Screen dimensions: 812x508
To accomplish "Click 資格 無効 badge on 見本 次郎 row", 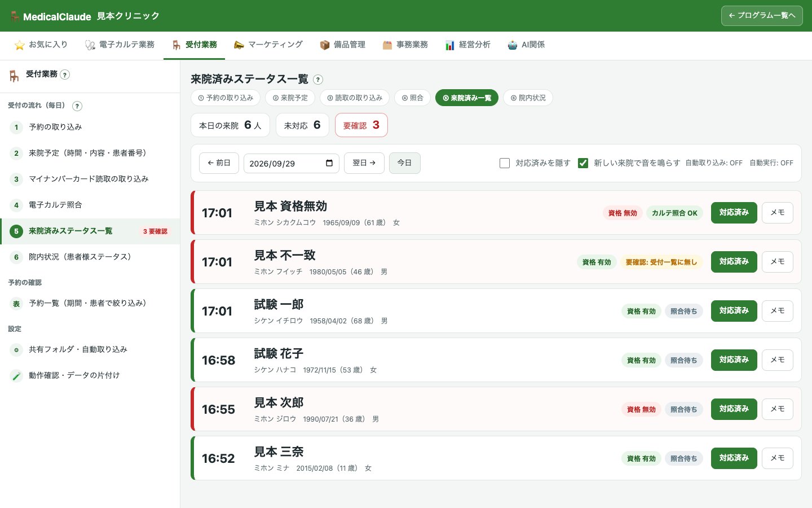I will pyautogui.click(x=641, y=410).
